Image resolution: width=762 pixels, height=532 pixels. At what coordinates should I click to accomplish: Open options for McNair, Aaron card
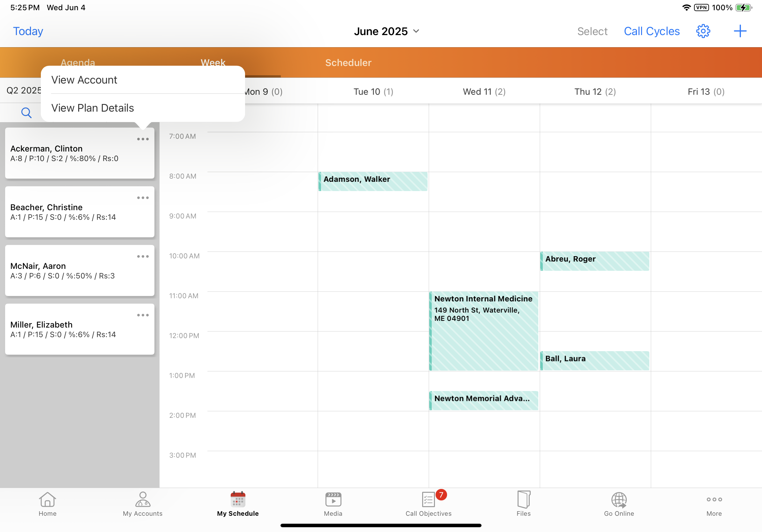143,256
